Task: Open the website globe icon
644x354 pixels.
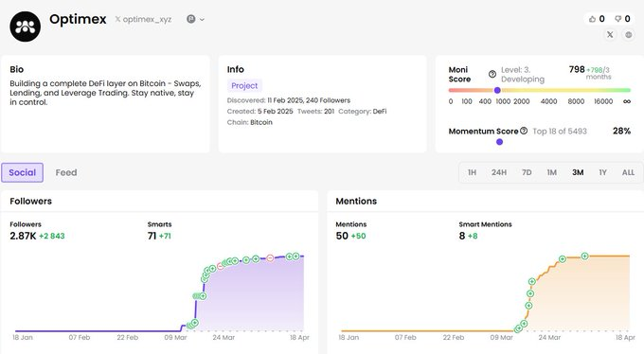Action: tap(629, 35)
